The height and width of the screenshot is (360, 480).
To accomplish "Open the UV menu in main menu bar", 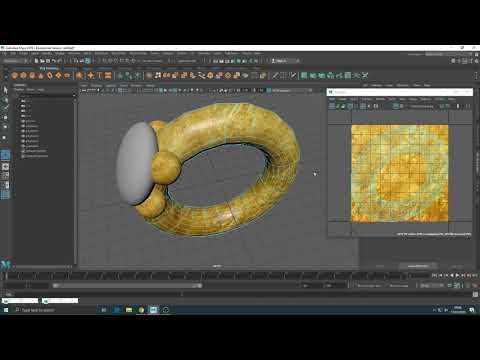I will click(x=192, y=53).
